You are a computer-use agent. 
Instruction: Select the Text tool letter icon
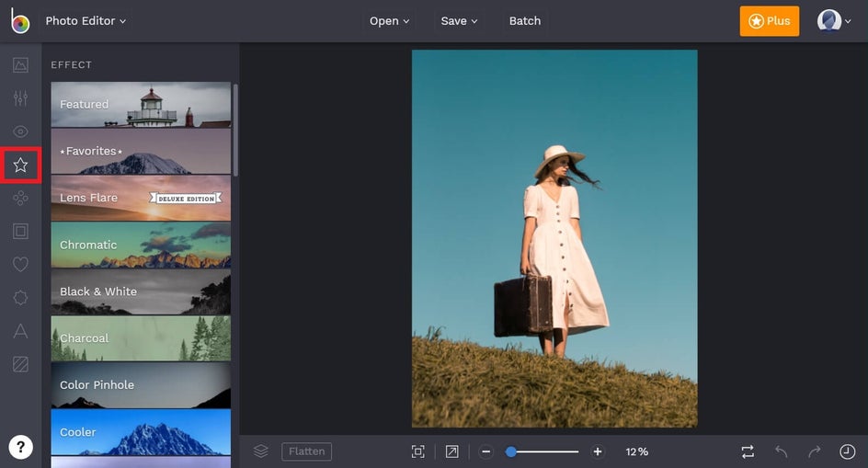20,331
